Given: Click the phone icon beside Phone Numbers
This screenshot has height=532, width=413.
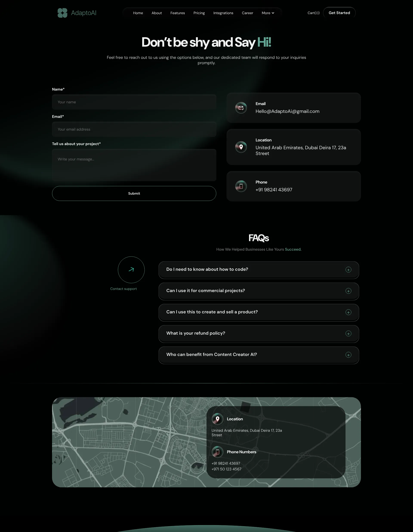Looking at the screenshot, I should coord(217,452).
